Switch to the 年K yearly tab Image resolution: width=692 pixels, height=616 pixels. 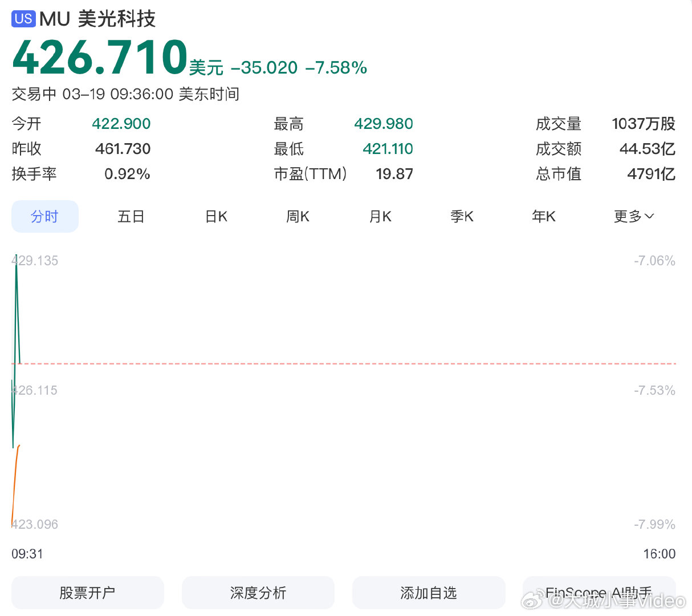[x=544, y=216]
